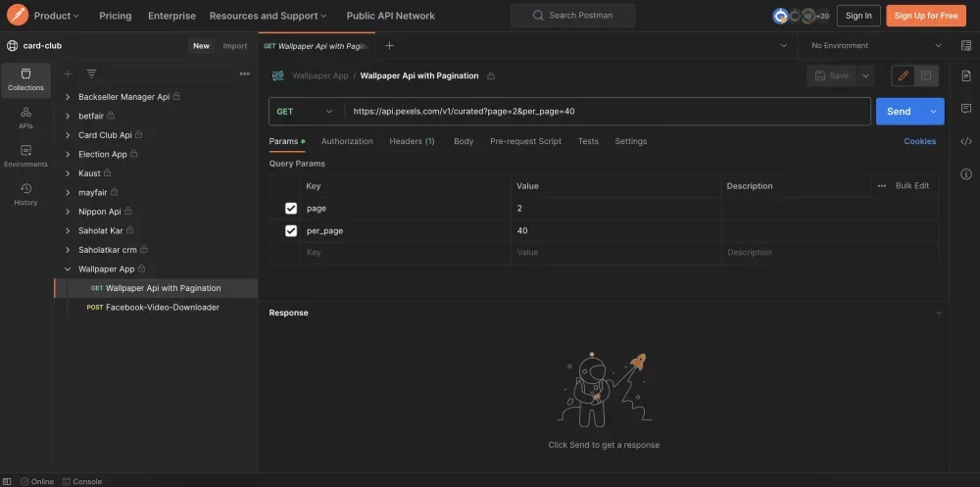Viewport: 980px width, 487px height.
Task: Open the Save options dropdown arrow
Action: [x=865, y=75]
